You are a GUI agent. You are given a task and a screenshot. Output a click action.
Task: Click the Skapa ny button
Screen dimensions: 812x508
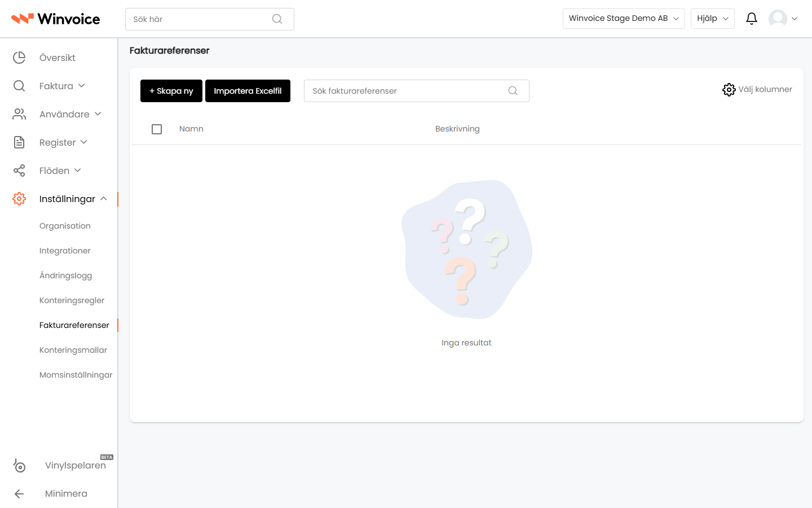click(171, 91)
